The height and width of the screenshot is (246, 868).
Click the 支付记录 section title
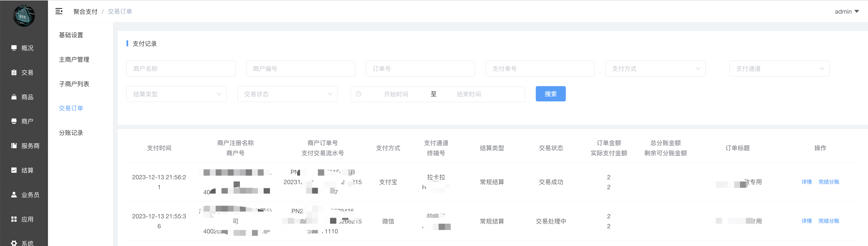click(x=145, y=43)
